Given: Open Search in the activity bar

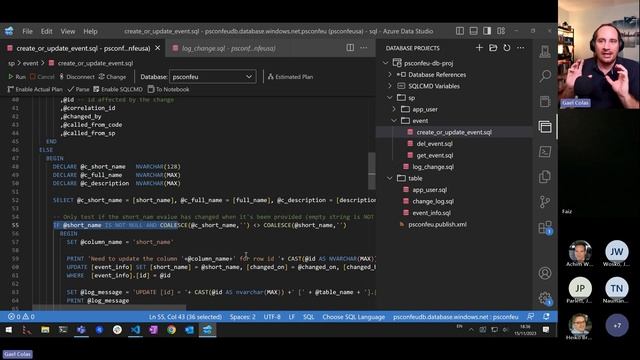Looking at the screenshot, I should pos(545,76).
